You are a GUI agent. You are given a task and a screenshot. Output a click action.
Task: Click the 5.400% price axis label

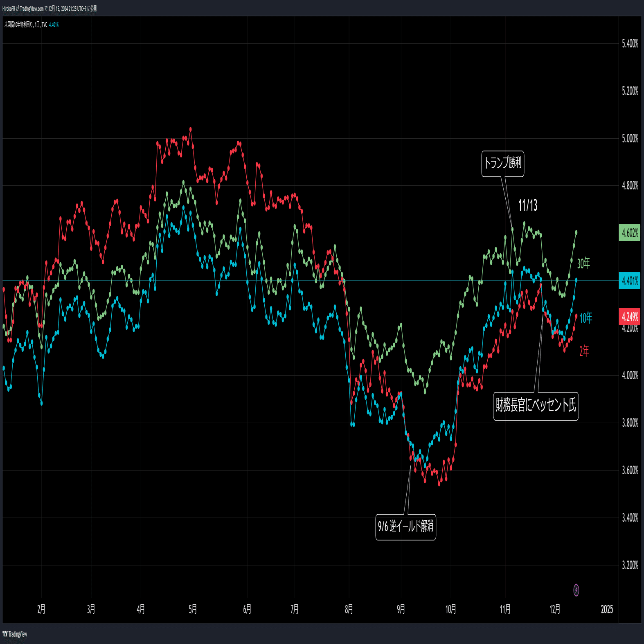click(630, 43)
